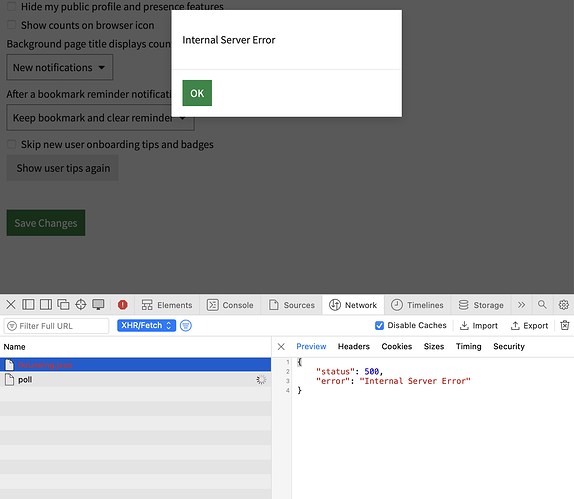This screenshot has height=499, width=574.
Task: Open the Security detail tab
Action: tap(509, 346)
